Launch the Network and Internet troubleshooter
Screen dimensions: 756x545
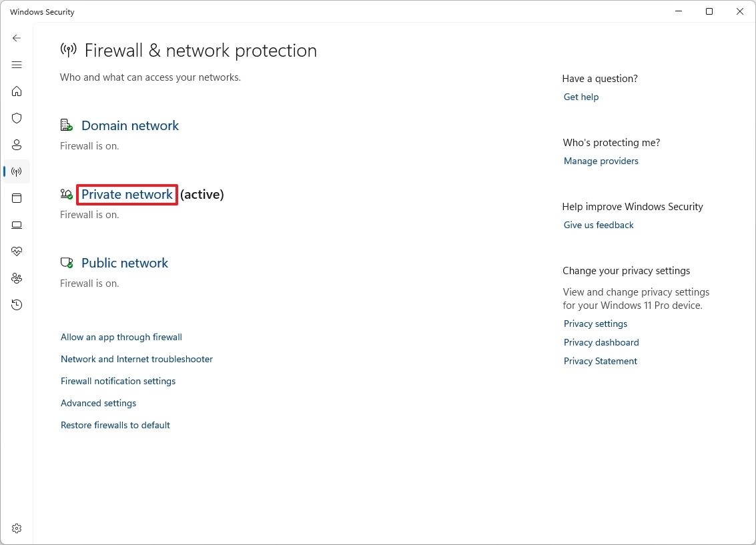coord(136,359)
